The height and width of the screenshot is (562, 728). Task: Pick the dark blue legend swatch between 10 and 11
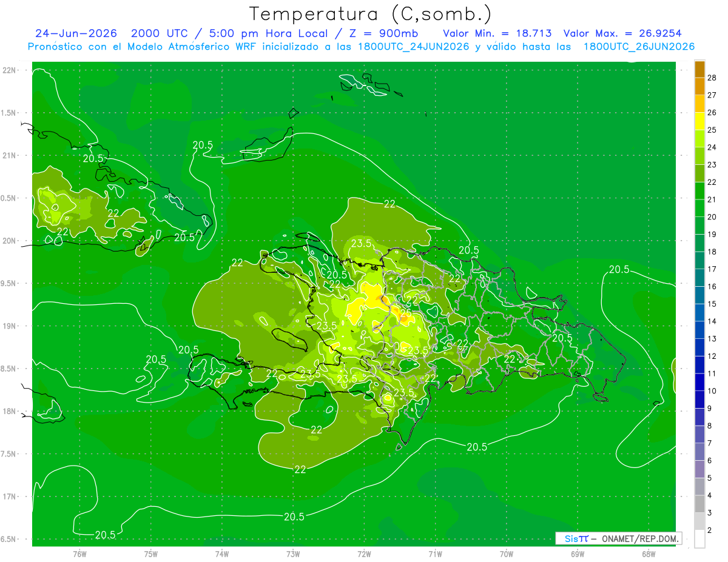[699, 382]
